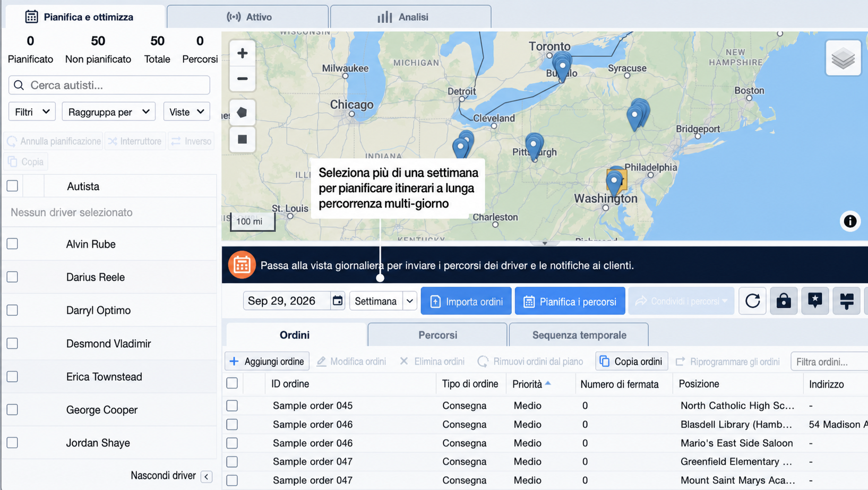868x490 pixels.
Task: Click the Pianifica i percorsi button
Action: [x=570, y=301]
